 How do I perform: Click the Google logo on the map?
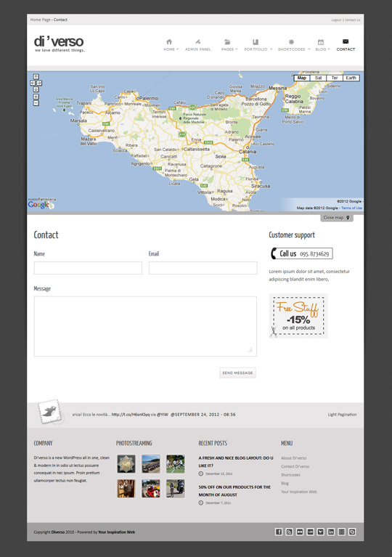pyautogui.click(x=38, y=205)
